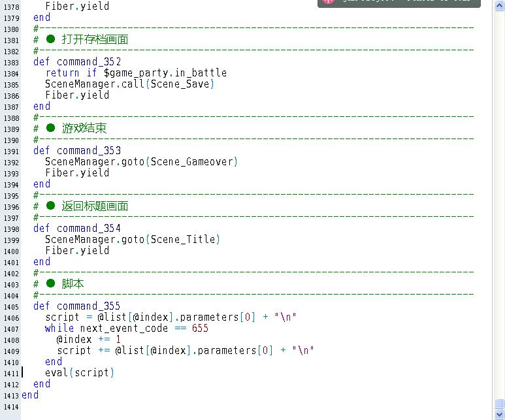Click 'end' keyword on line 1394

42,184
